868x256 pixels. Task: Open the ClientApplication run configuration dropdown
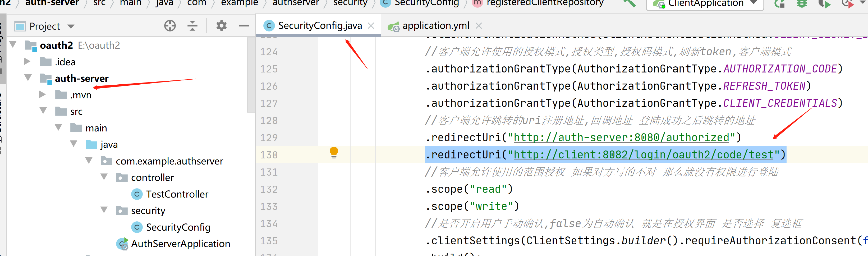[x=705, y=4]
